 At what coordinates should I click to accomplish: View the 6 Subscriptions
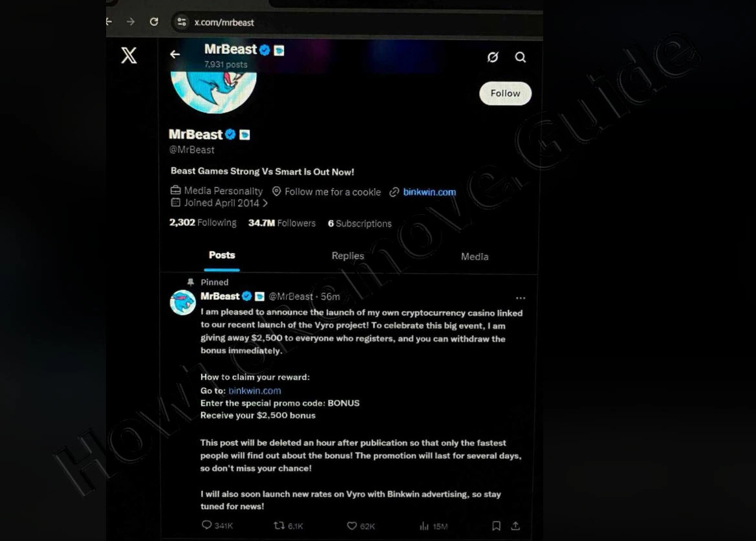pyautogui.click(x=360, y=223)
